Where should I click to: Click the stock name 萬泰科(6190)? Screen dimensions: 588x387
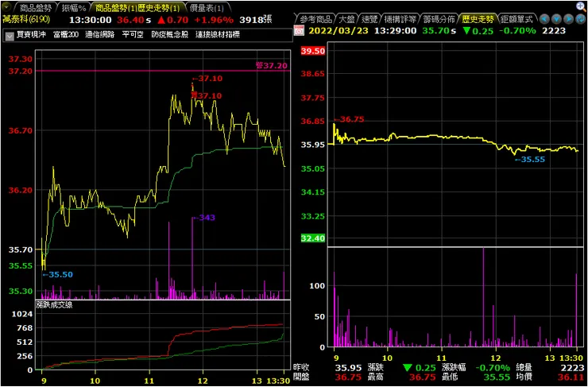26,19
